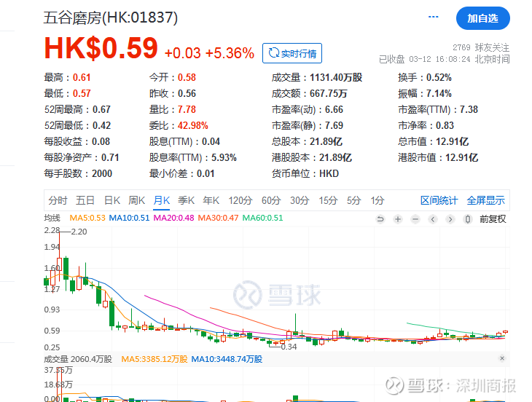532x402 pixels.
Task: Click the volume MA10:3448.74万股 label
Action: [x=227, y=359]
